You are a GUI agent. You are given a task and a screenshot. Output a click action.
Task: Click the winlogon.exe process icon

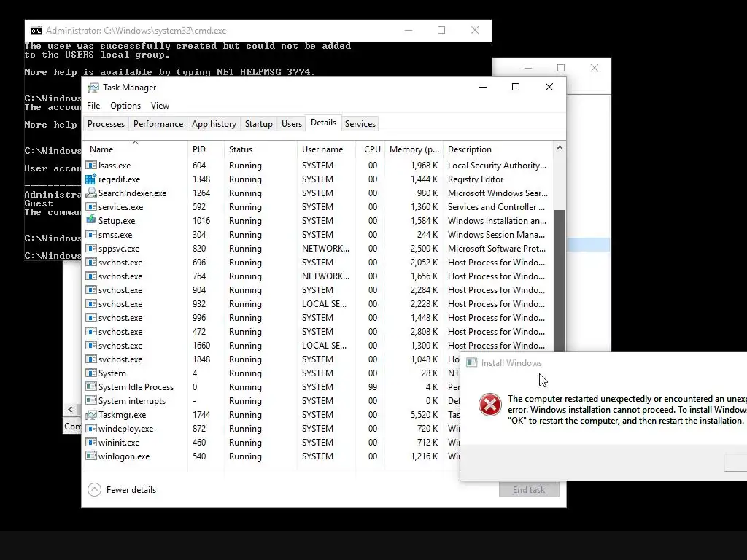click(90, 456)
